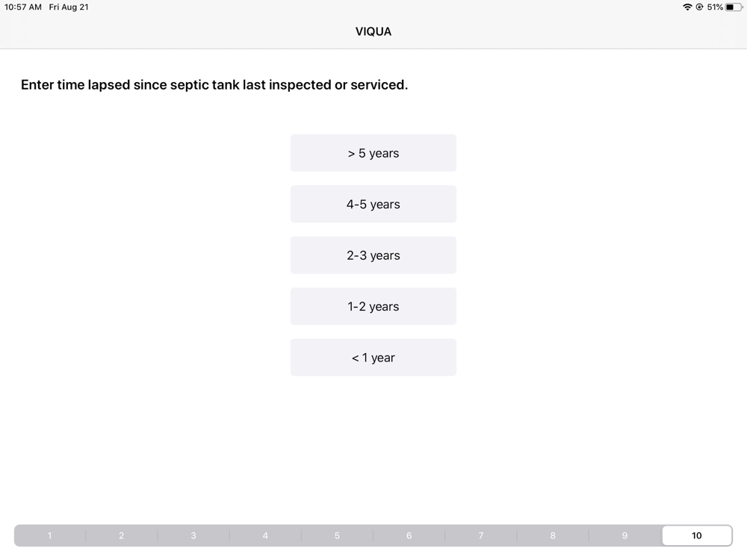The height and width of the screenshot is (560, 747).
Task: Go to step 1 in progress bar
Action: click(x=49, y=535)
